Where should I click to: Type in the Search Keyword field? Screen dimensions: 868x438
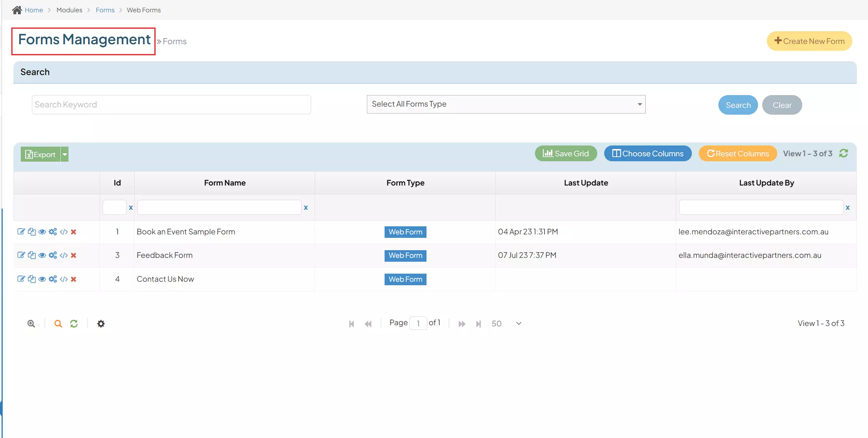click(x=171, y=104)
